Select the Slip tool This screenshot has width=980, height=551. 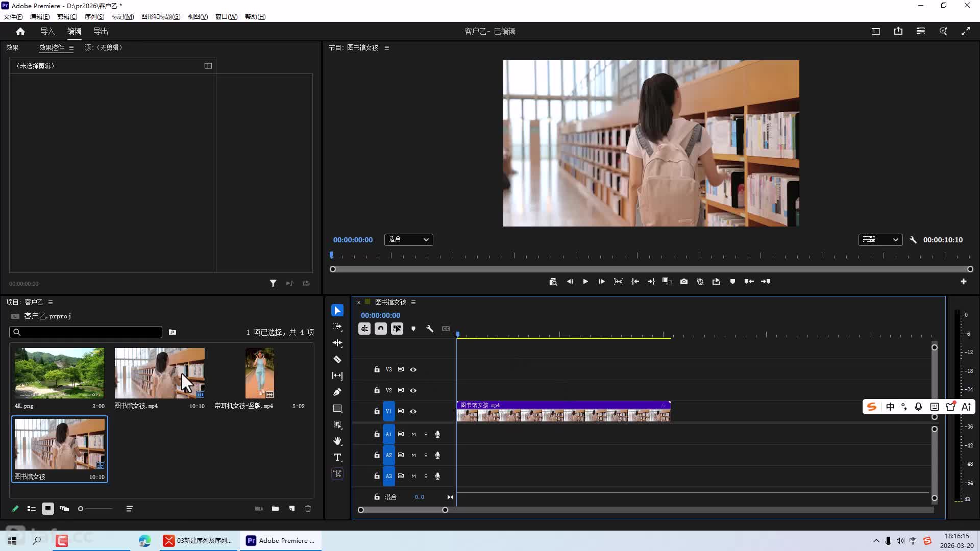click(337, 375)
